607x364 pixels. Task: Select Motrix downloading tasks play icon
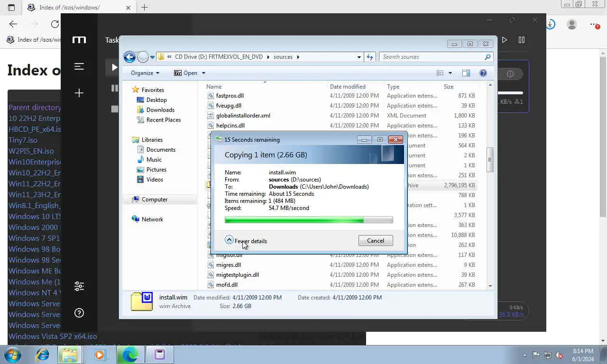(x=114, y=67)
